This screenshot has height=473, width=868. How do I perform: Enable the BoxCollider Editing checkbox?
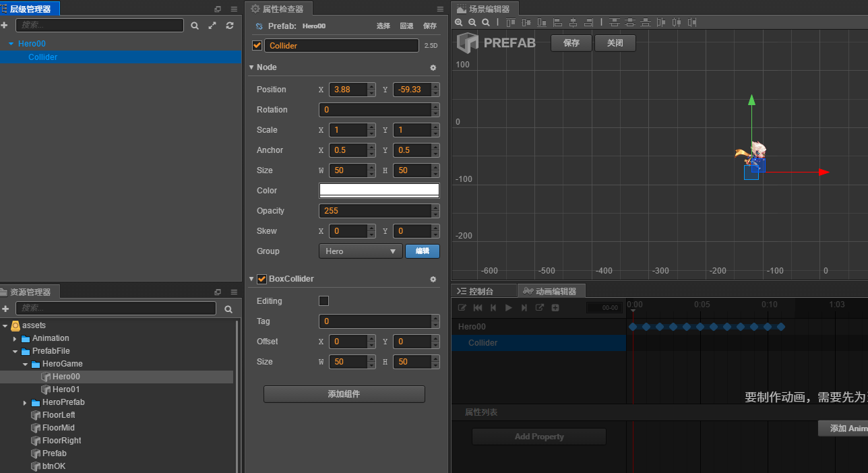[x=323, y=301]
